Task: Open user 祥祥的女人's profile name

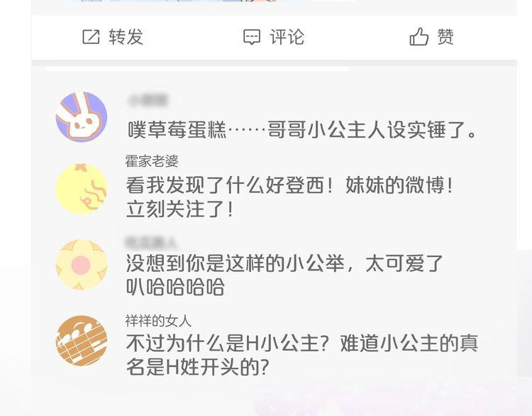Action: [158, 321]
